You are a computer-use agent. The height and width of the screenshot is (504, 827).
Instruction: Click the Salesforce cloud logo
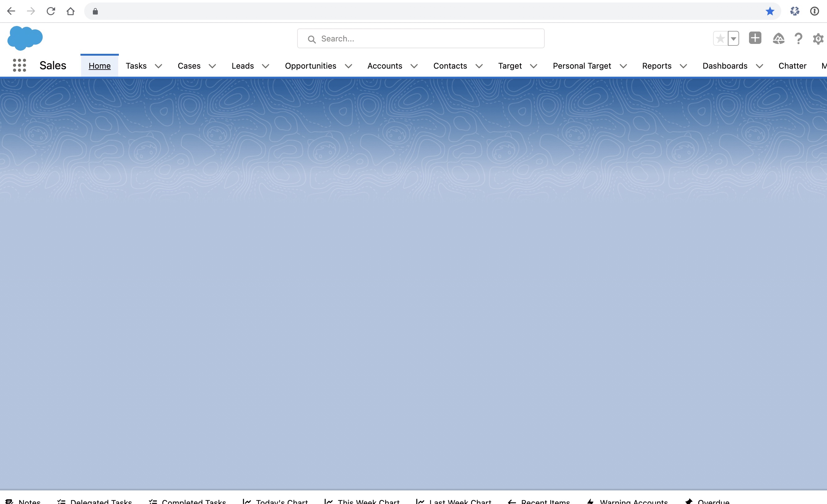(25, 38)
